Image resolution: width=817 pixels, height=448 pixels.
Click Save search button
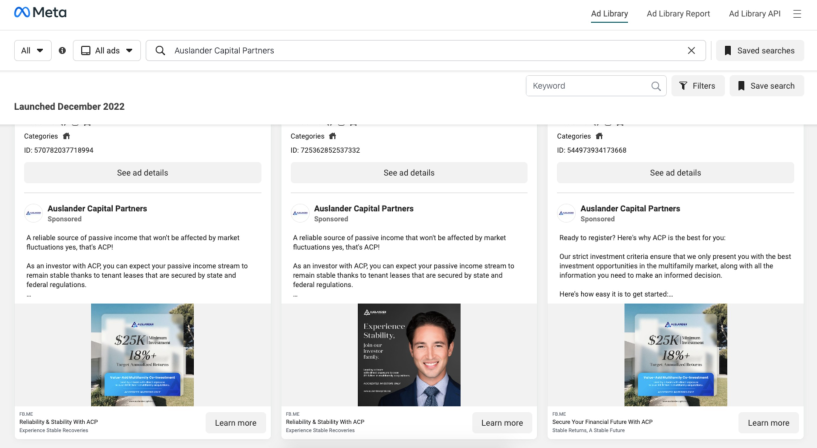tap(766, 86)
